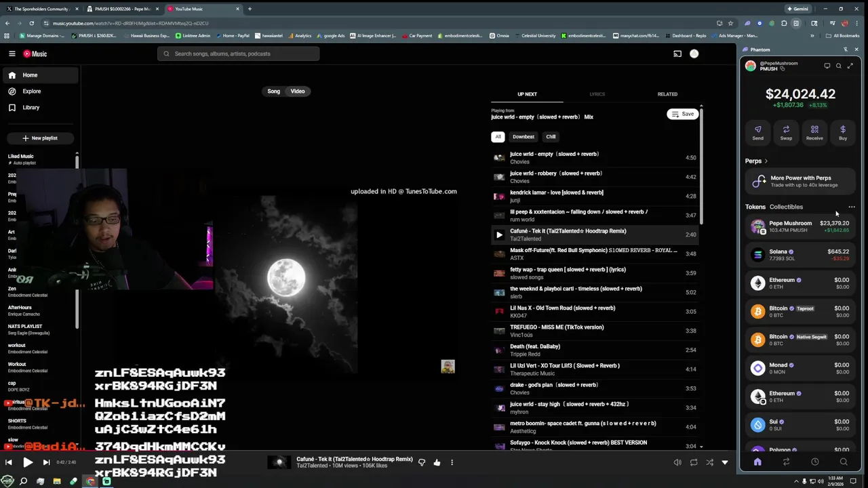The height and width of the screenshot is (488, 868).
Task: Click the play button in the player bar
Action: click(27, 462)
